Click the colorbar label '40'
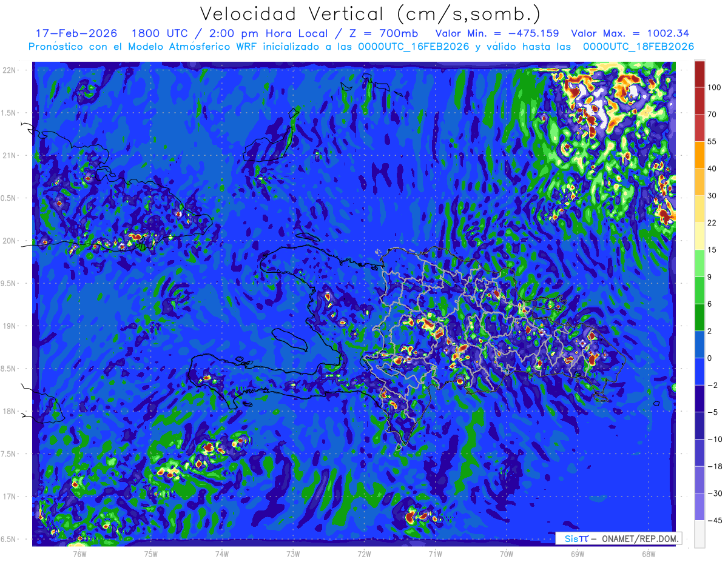728x562 pixels. click(712, 169)
